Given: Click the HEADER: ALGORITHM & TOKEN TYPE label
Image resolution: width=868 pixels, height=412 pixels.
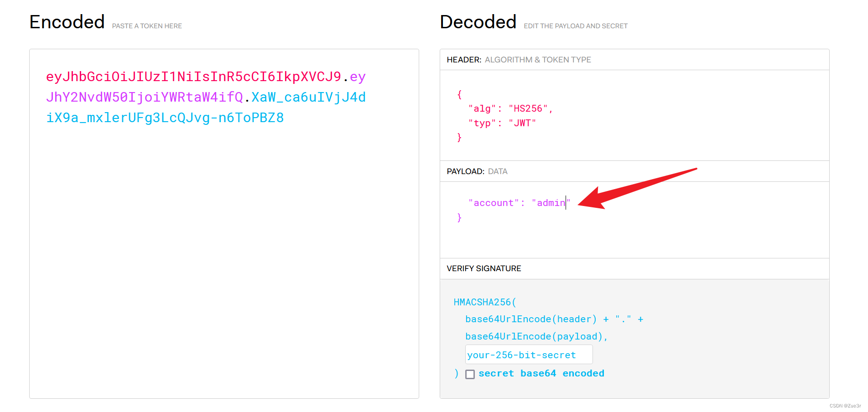Looking at the screenshot, I should (519, 60).
